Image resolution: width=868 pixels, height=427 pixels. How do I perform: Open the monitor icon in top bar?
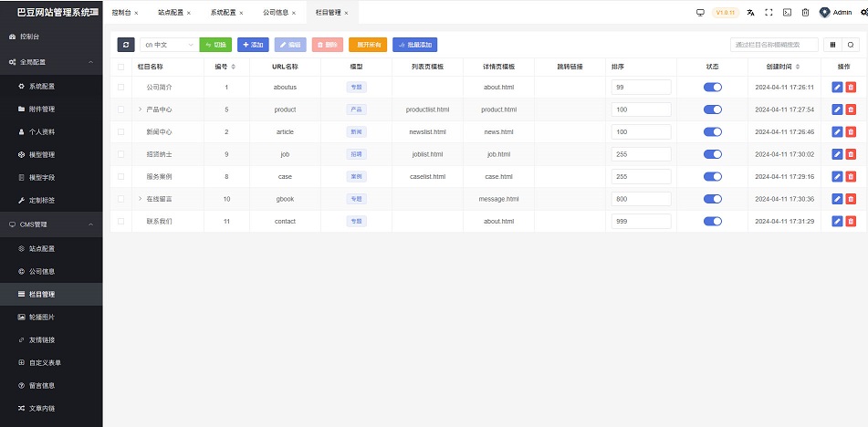[x=700, y=12]
